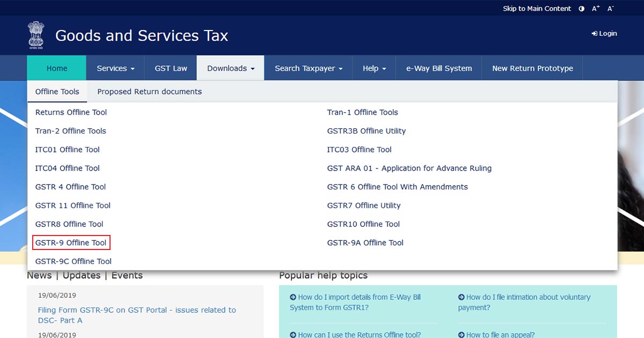
Task: Open Returns Offline Tool link
Action: [71, 113]
